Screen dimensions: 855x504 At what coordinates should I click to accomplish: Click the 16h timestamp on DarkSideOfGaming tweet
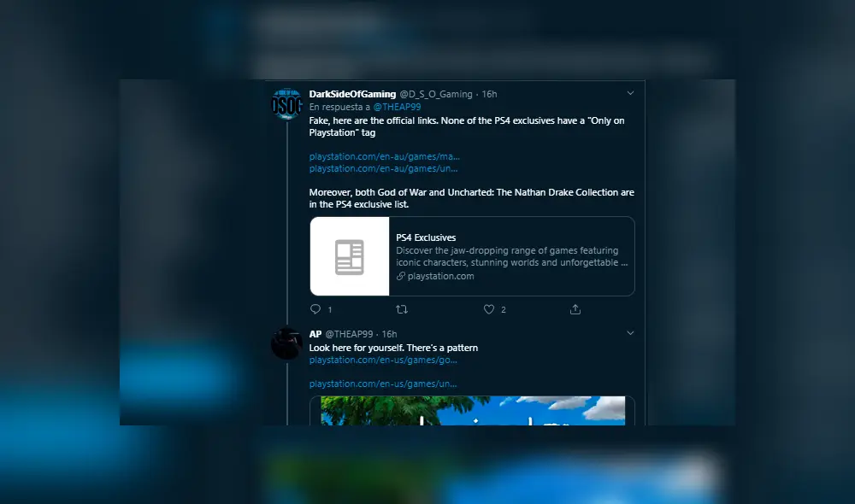point(489,94)
